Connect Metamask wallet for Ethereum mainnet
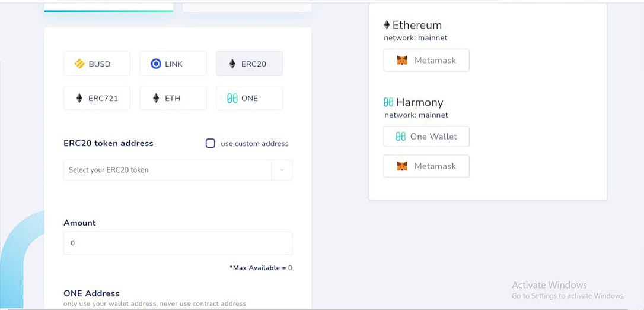The image size is (644, 310). click(426, 61)
